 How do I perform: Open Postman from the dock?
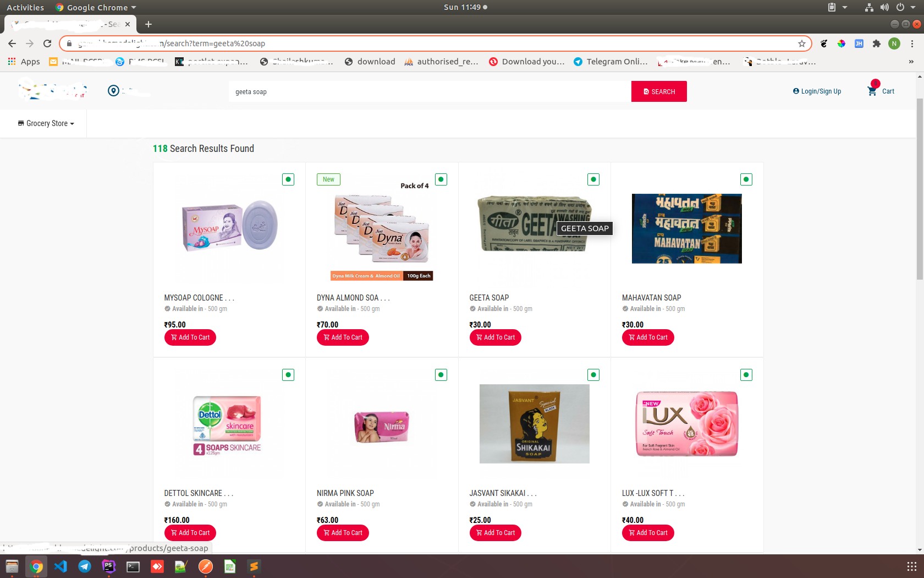206,566
